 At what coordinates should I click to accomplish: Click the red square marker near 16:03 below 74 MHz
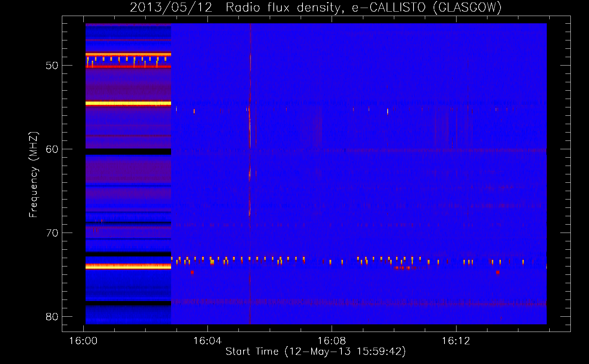pyautogui.click(x=192, y=272)
